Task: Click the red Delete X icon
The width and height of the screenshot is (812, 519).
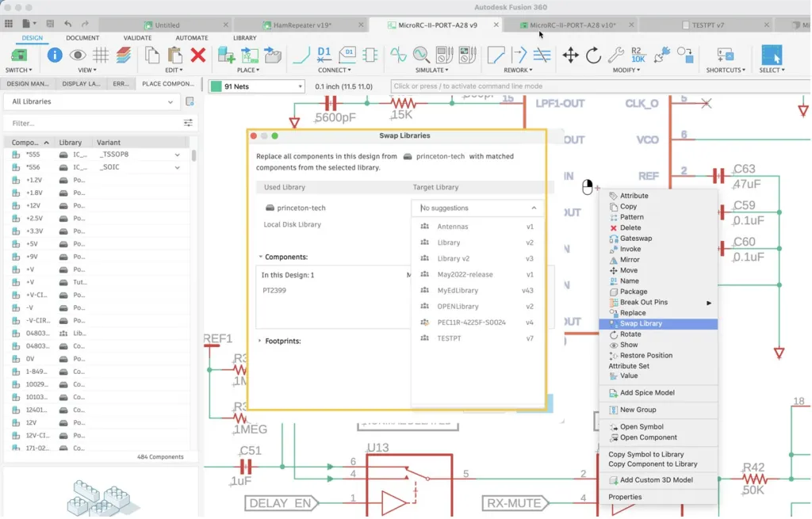Action: pyautogui.click(x=197, y=55)
